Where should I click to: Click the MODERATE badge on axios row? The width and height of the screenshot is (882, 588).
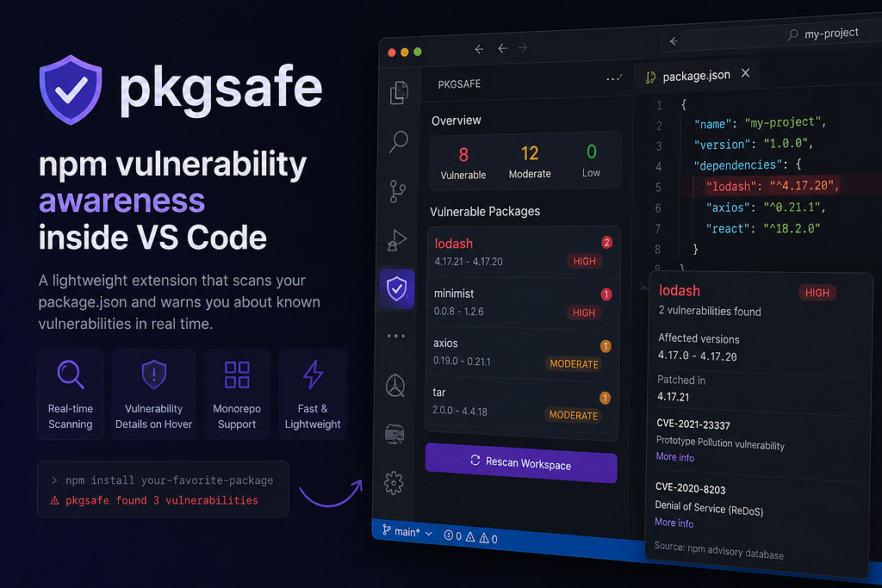click(x=574, y=363)
